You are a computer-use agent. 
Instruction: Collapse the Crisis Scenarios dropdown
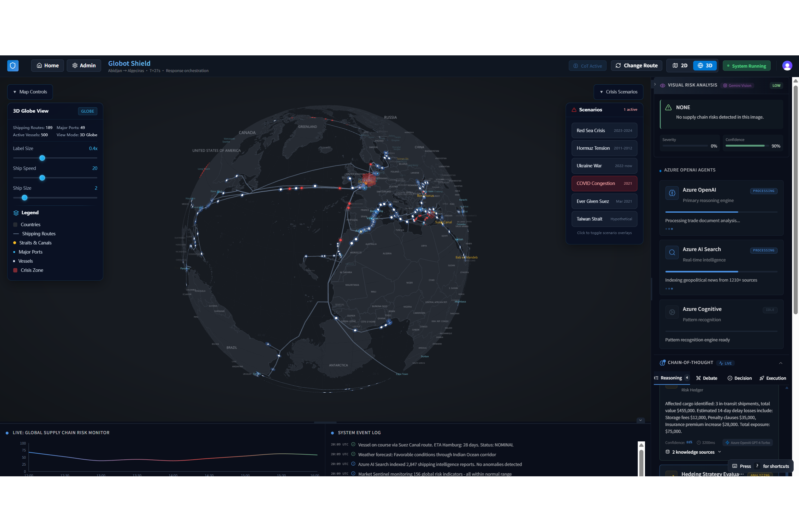point(618,92)
